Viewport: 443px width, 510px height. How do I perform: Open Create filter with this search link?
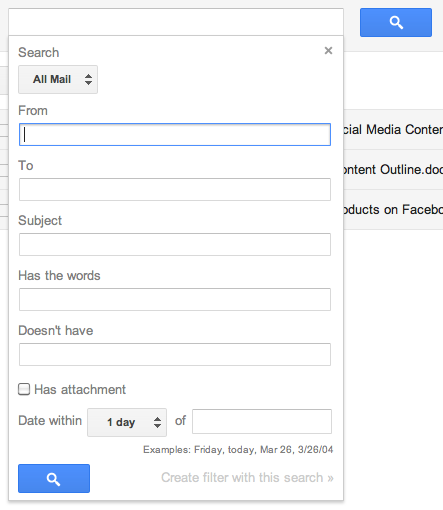click(247, 478)
